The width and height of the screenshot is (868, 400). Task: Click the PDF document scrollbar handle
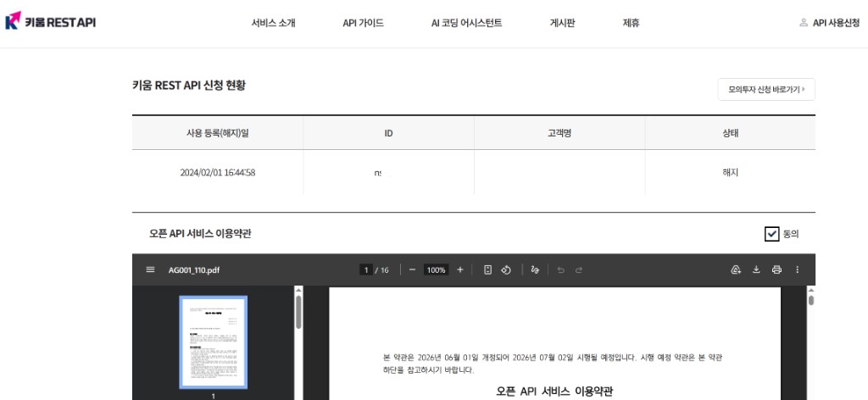click(811, 300)
